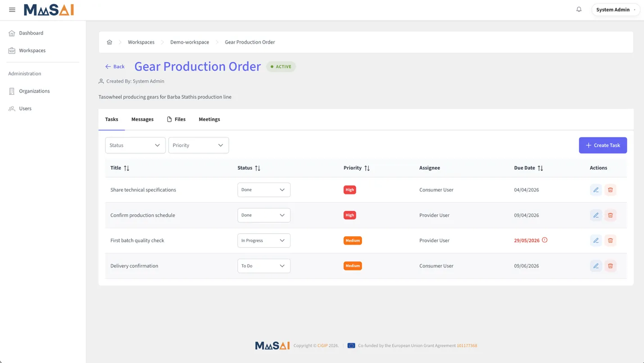The height and width of the screenshot is (363, 644).
Task: Edit Share technical specifications task
Action: [596, 190]
